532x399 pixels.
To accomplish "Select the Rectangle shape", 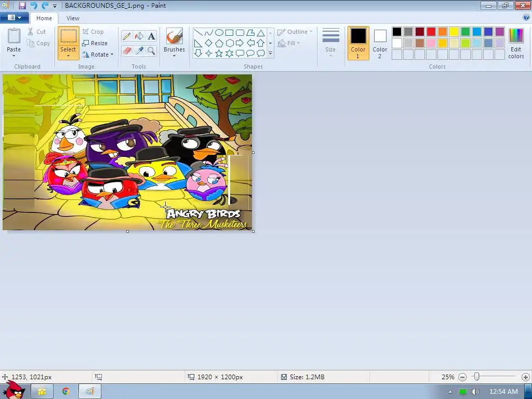I will pyautogui.click(x=229, y=33).
